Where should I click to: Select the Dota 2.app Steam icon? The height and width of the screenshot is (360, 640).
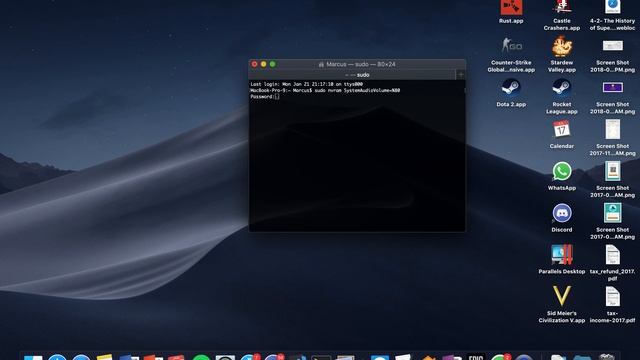coord(511,88)
